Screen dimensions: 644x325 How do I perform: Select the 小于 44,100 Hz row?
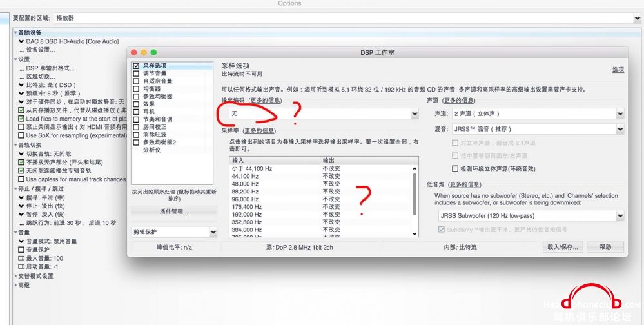pyautogui.click(x=321, y=168)
